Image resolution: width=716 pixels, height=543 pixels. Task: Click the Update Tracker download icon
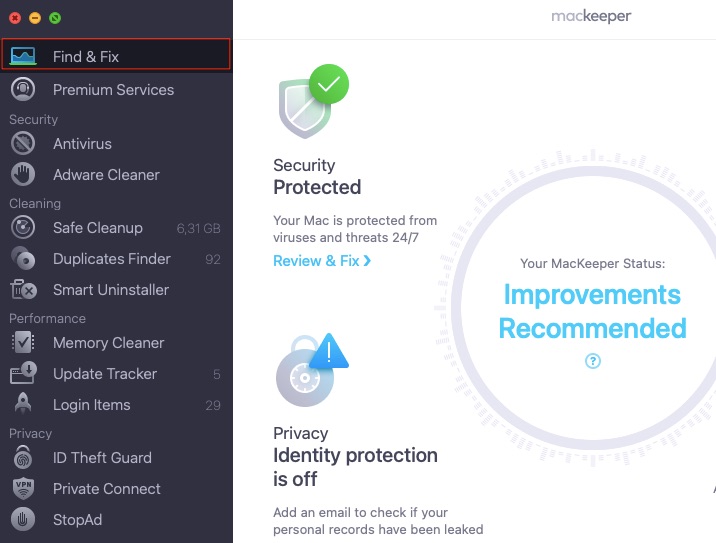[23, 373]
